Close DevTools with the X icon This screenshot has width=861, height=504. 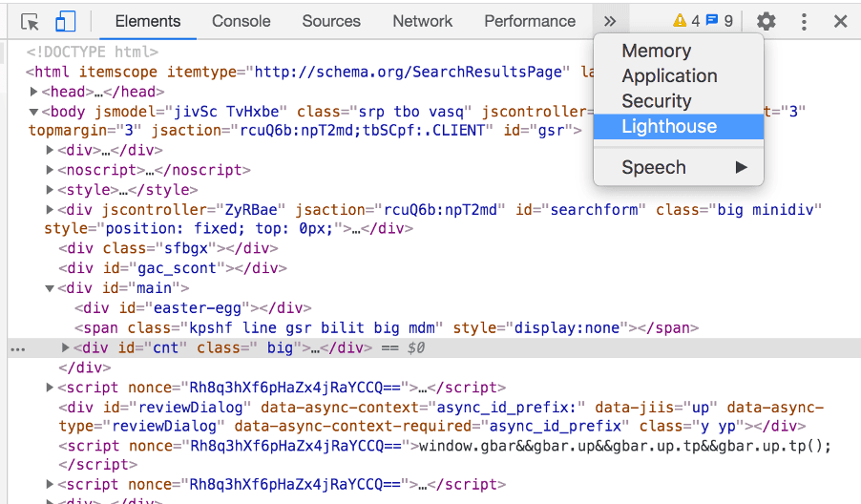click(x=840, y=21)
